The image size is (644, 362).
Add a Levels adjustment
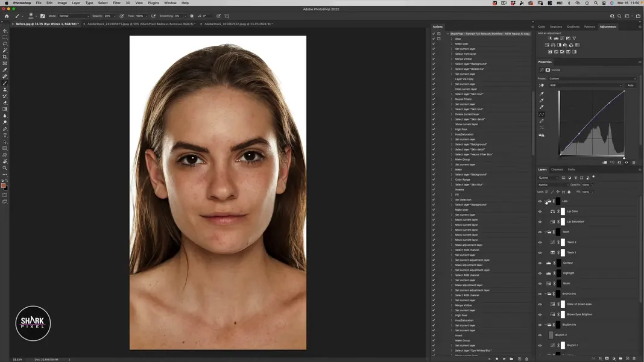click(556, 38)
